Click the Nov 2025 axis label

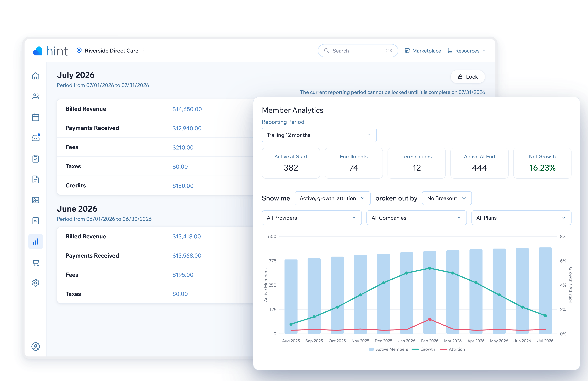(x=360, y=341)
